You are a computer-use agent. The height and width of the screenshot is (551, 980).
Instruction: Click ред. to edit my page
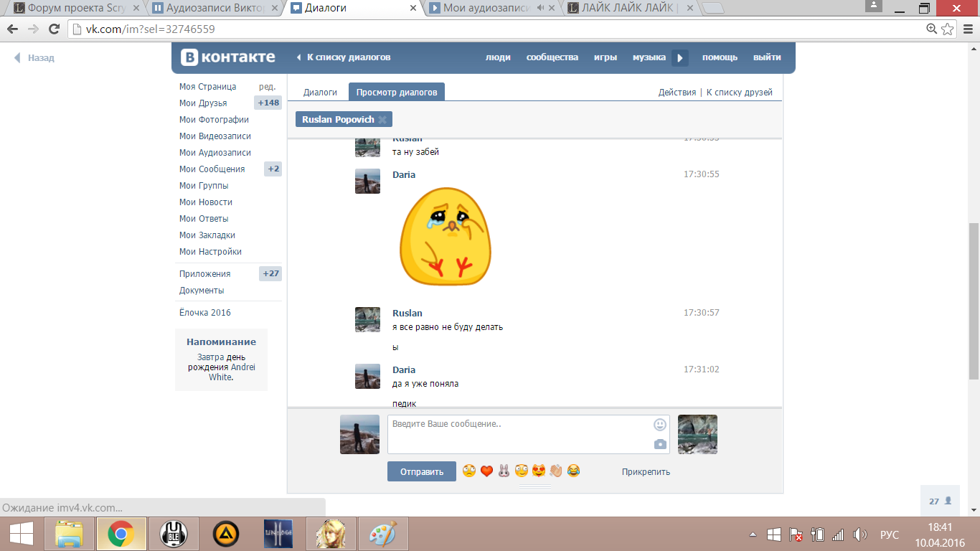[x=268, y=87]
